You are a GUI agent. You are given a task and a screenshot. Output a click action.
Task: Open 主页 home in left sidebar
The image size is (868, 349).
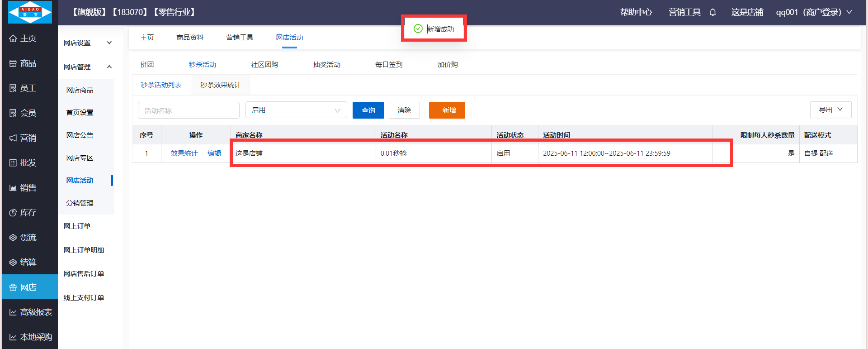[28, 38]
